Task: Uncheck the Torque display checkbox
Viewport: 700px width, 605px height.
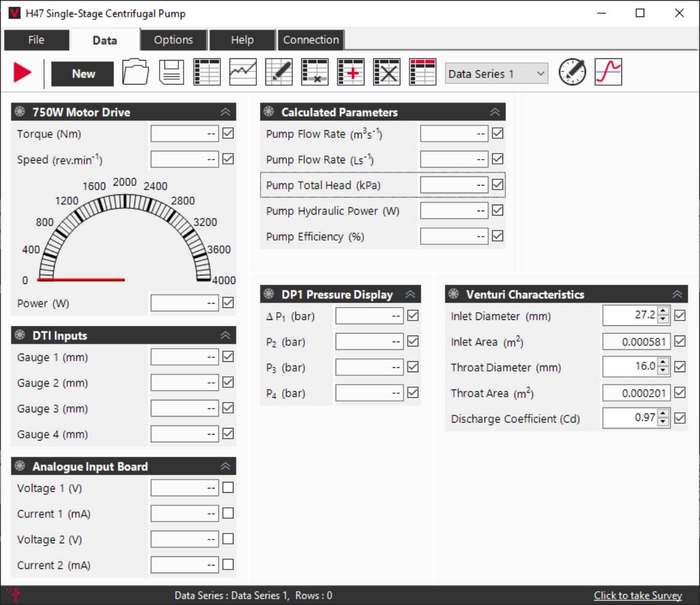Action: pyautogui.click(x=228, y=133)
